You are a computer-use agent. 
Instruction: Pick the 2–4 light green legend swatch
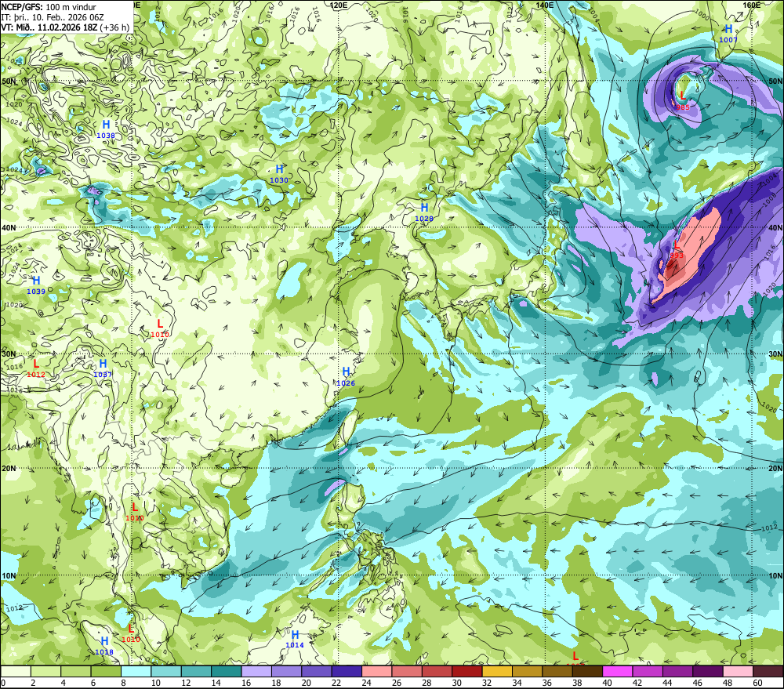click(46, 671)
